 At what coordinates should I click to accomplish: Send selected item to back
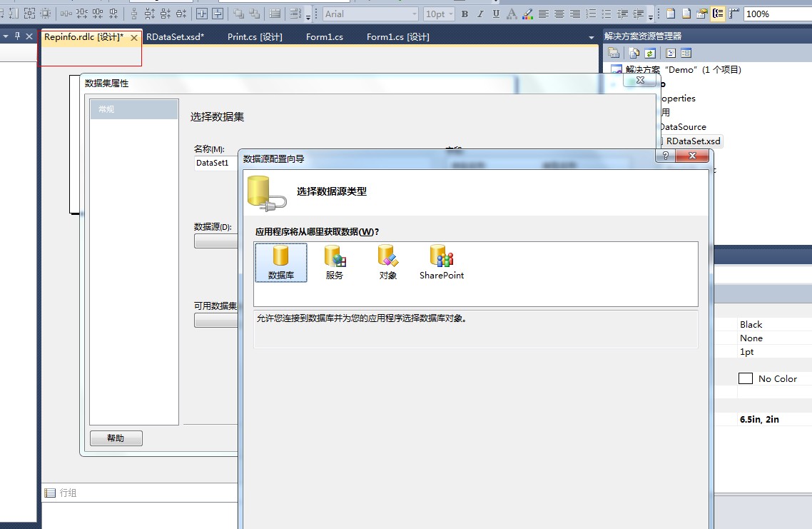click(254, 14)
